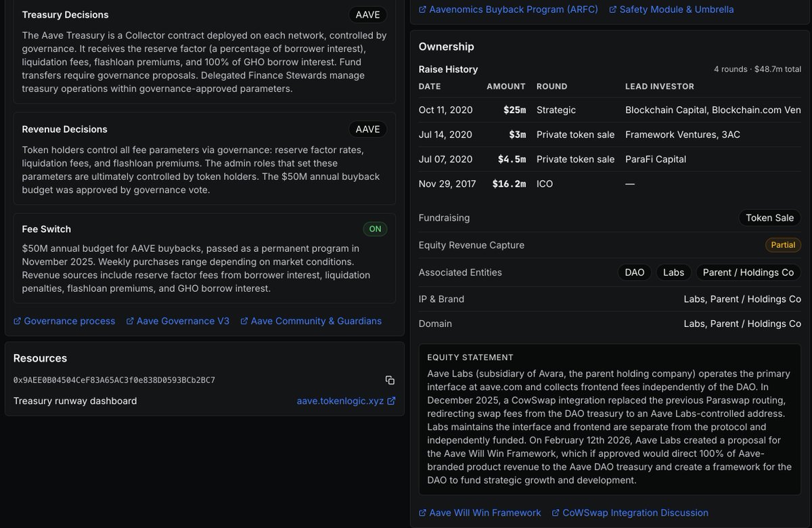Click Blockchain Capital lead investor cell
Image resolution: width=812 pixels, height=528 pixels.
[713, 110]
